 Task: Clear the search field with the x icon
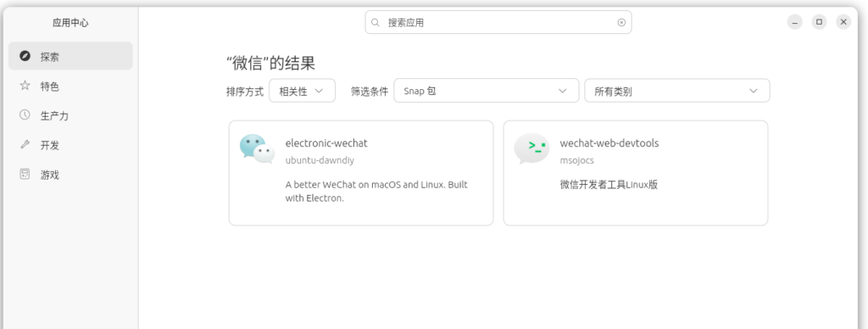(x=621, y=22)
